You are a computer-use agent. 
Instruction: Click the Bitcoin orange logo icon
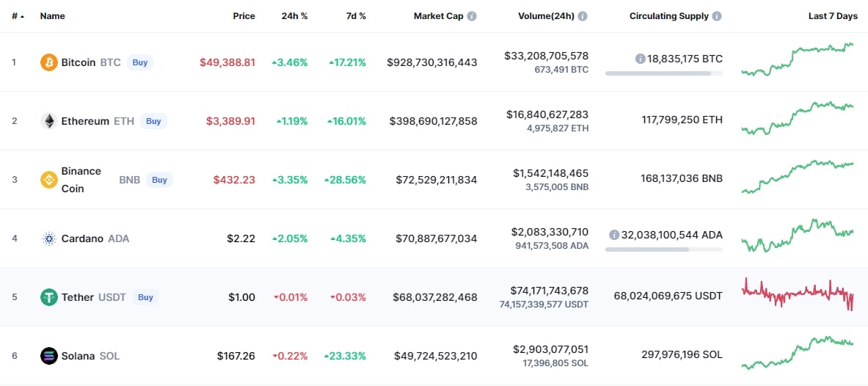pos(48,62)
